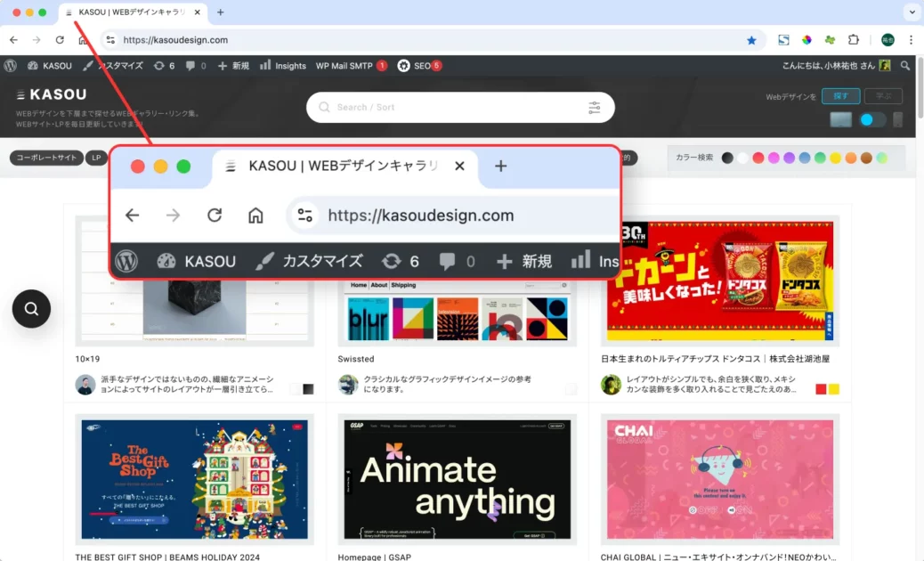Click the colorful wheel extension icon

click(806, 40)
